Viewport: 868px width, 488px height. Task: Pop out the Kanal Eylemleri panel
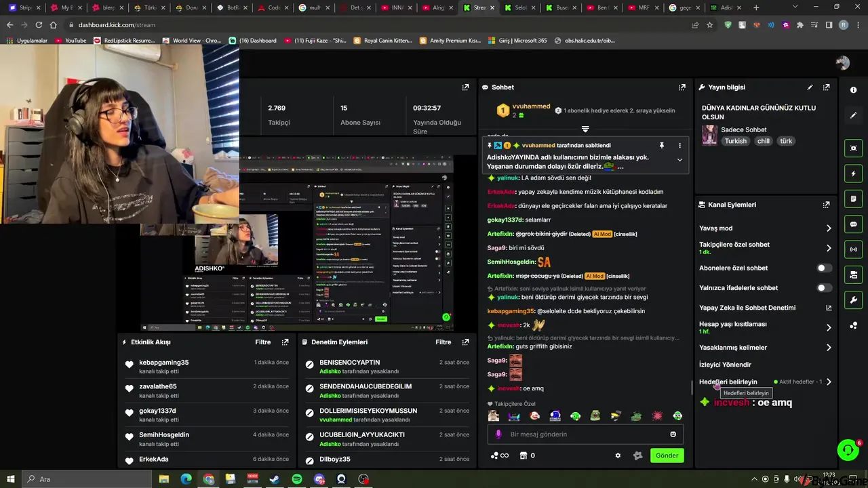pos(826,205)
